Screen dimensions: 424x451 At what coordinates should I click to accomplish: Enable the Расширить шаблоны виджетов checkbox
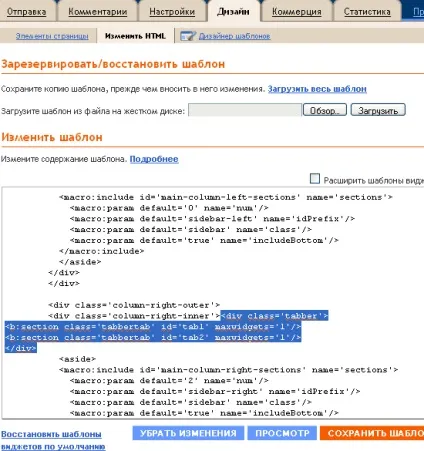[x=315, y=179]
